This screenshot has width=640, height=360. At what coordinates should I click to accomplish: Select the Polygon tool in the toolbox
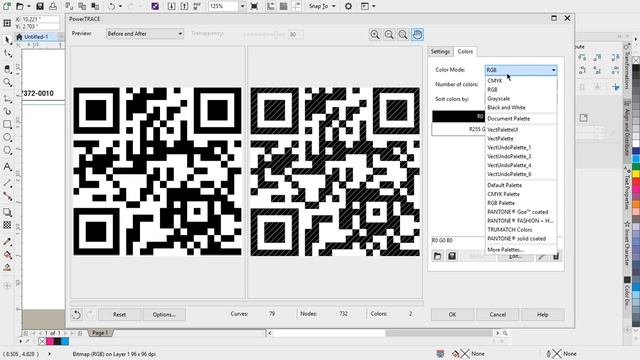(7, 151)
